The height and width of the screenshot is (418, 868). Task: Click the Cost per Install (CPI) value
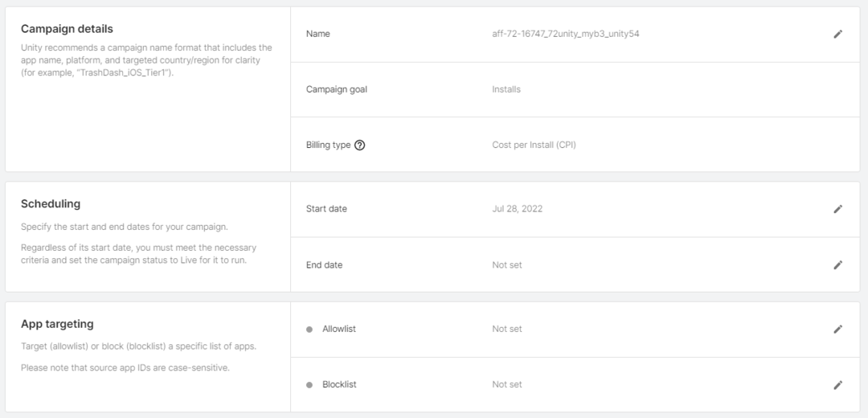coord(534,145)
